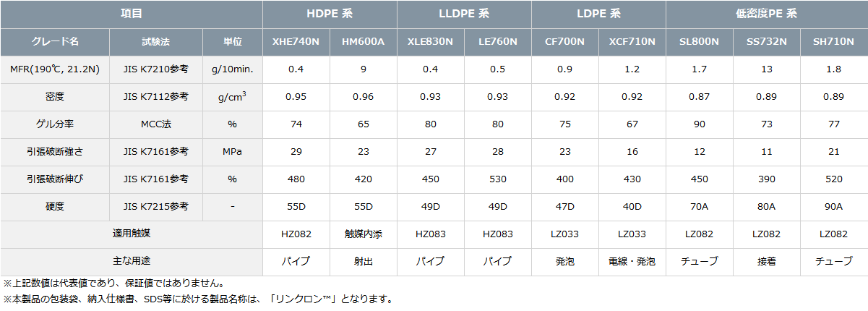Click the LDPE 系 group header
Viewport: 868px width, 311px height.
coord(598,14)
